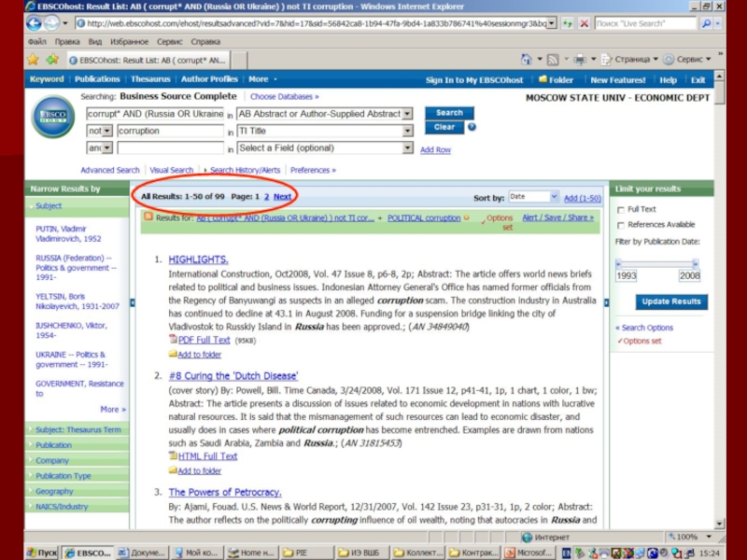Open the Author Profiles tab
The width and height of the screenshot is (747, 560).
tap(209, 79)
